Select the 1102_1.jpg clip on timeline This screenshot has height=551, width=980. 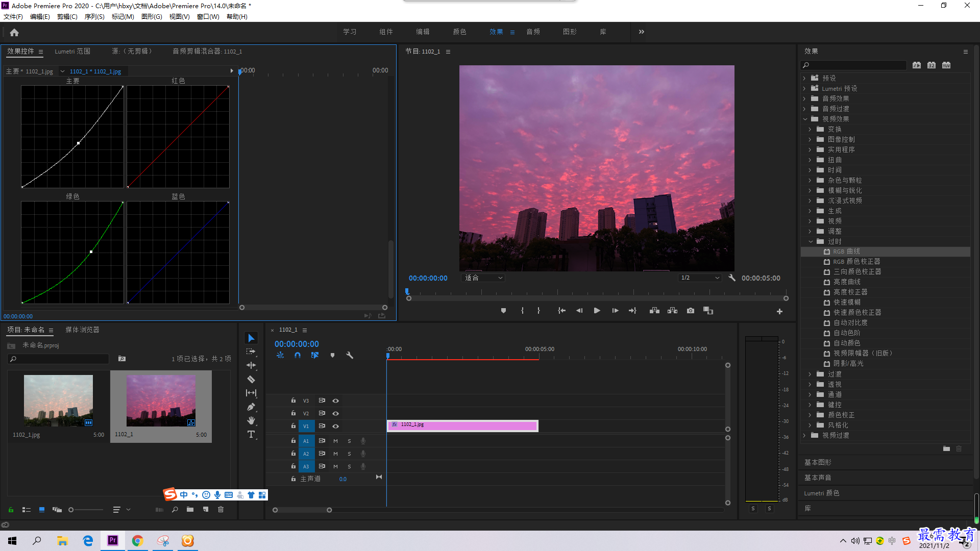462,425
